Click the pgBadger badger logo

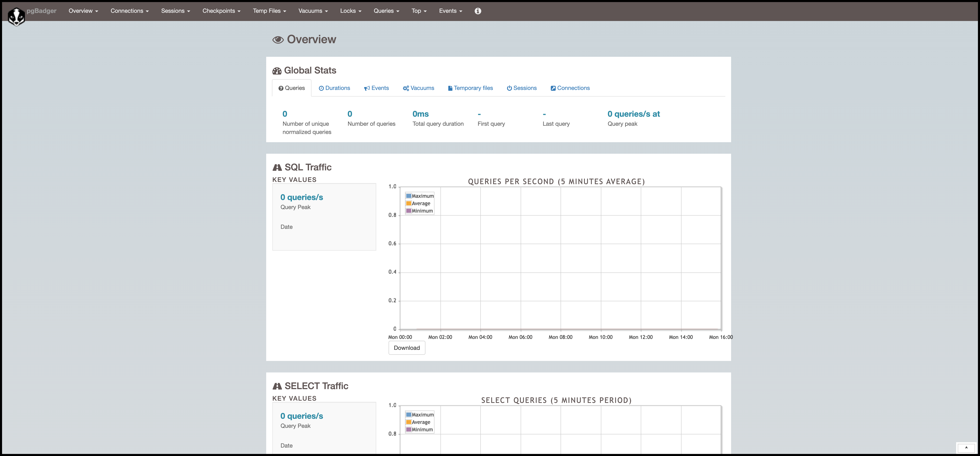(x=16, y=16)
